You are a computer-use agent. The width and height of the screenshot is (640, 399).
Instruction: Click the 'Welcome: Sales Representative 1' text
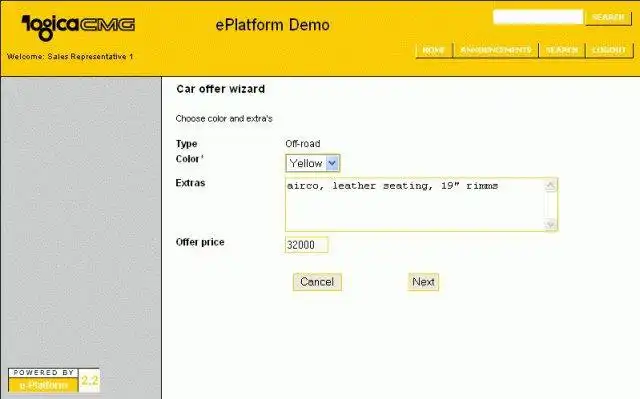click(70, 57)
